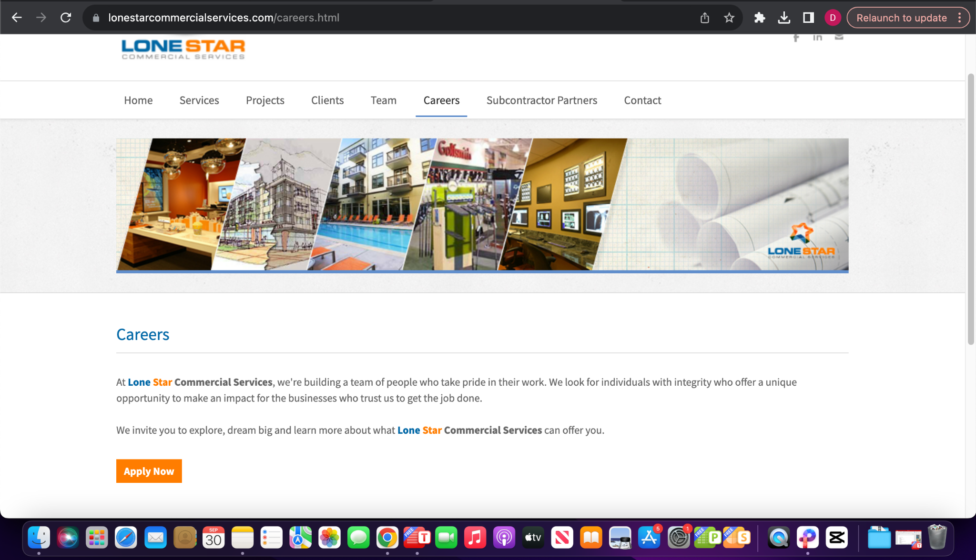976x560 pixels.
Task: Click Relaunch to update button
Action: pos(901,18)
